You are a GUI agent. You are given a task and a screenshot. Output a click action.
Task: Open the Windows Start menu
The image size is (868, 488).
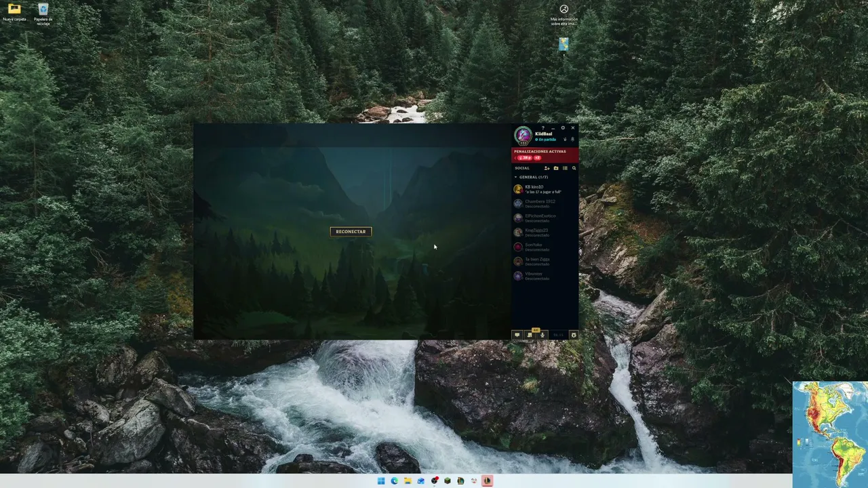381,481
